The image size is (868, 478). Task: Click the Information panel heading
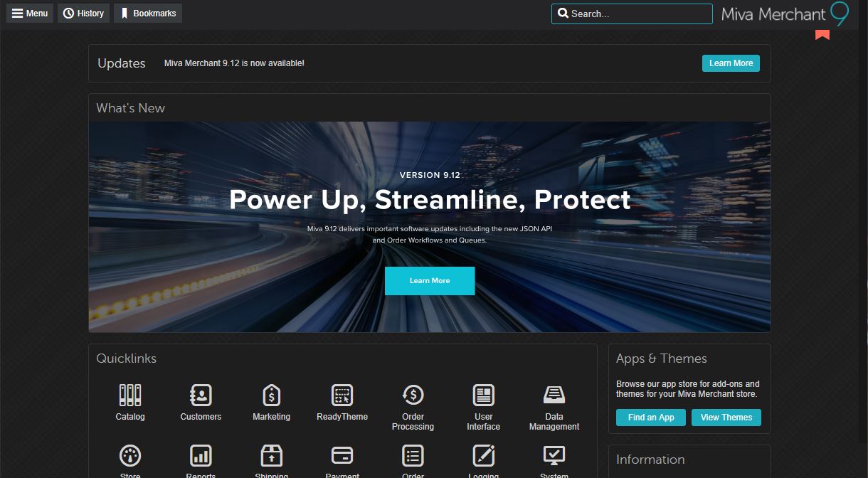(650, 460)
